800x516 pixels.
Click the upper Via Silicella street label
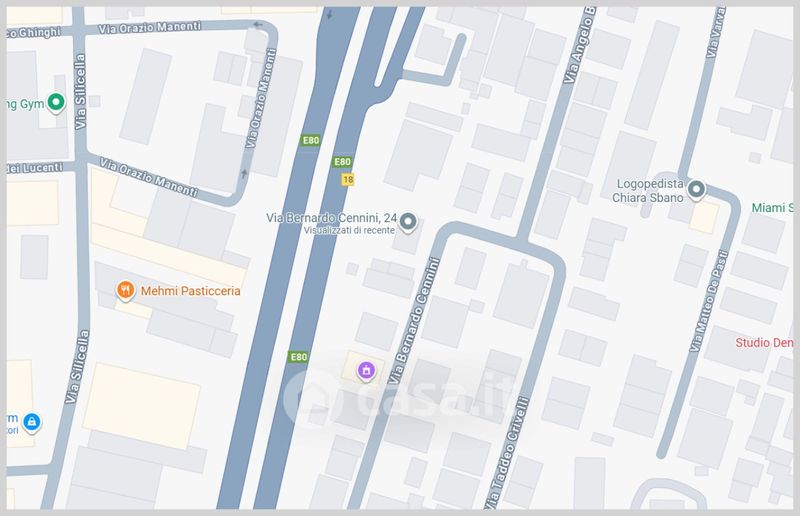tap(80, 92)
